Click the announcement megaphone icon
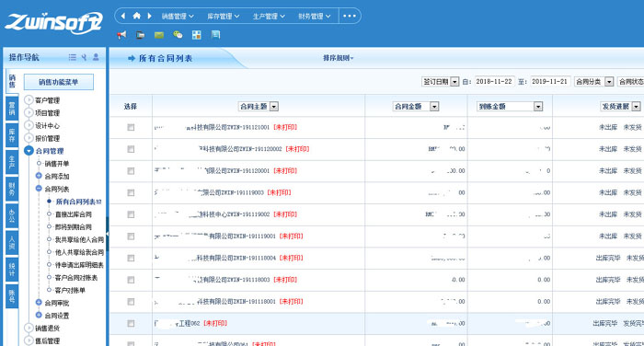This screenshot has height=346, width=644. (121, 35)
